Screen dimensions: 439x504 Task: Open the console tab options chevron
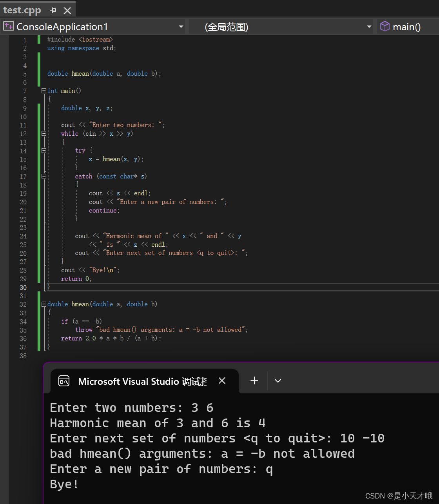click(278, 381)
